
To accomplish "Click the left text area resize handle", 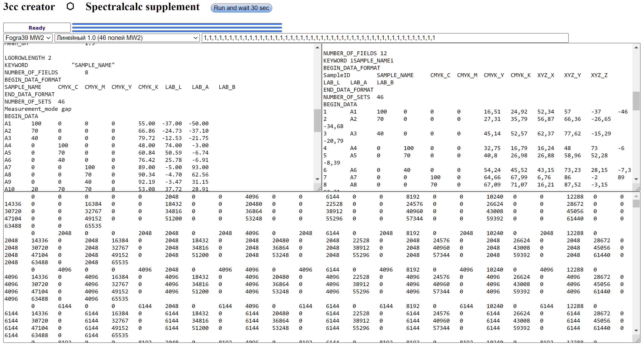I will pos(319,189).
